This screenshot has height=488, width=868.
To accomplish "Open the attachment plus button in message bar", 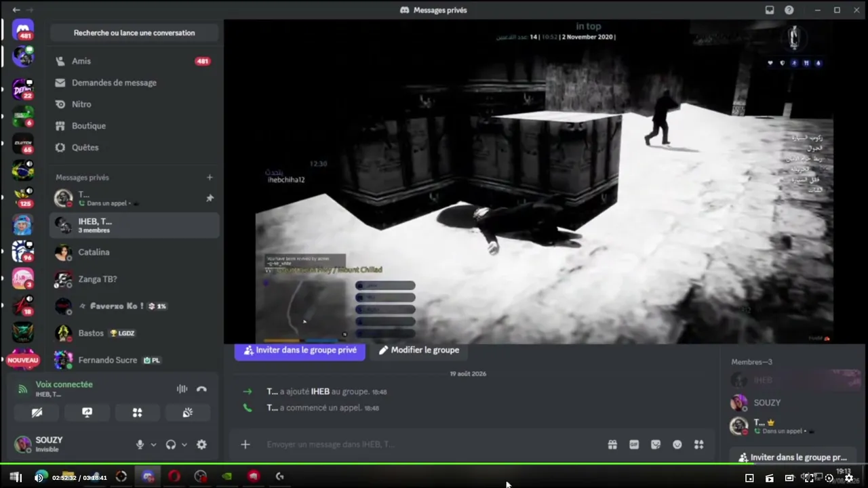I will pyautogui.click(x=245, y=445).
